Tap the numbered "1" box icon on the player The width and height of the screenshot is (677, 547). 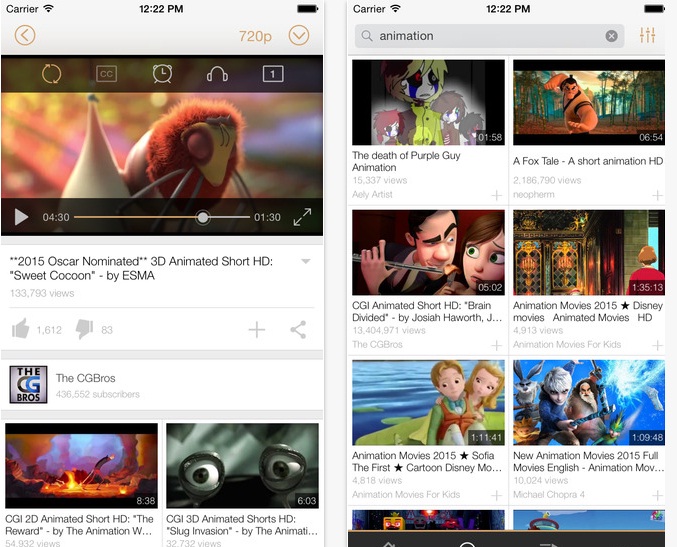(x=273, y=74)
